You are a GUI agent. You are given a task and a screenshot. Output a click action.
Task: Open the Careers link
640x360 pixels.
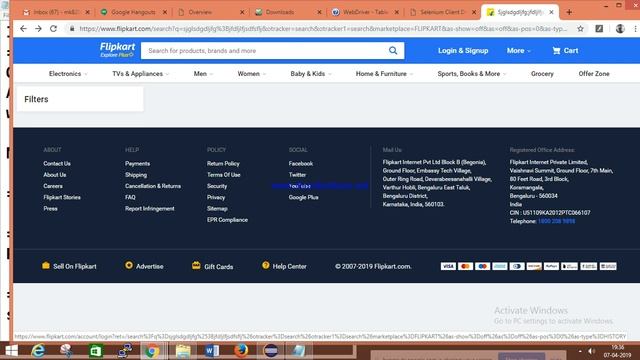(x=53, y=186)
